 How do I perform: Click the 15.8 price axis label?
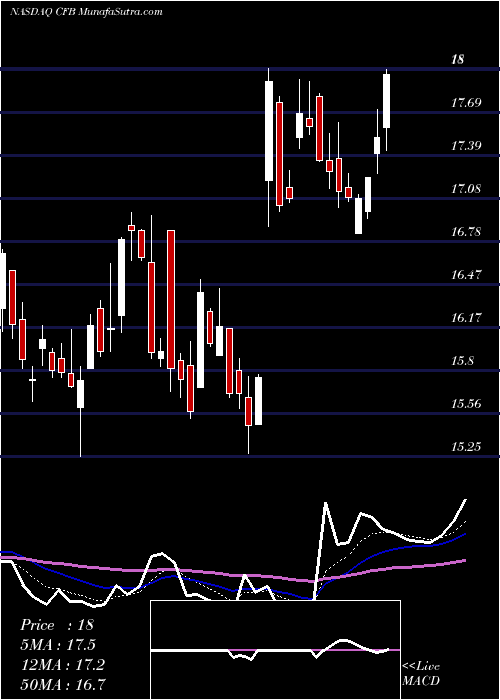tap(462, 361)
